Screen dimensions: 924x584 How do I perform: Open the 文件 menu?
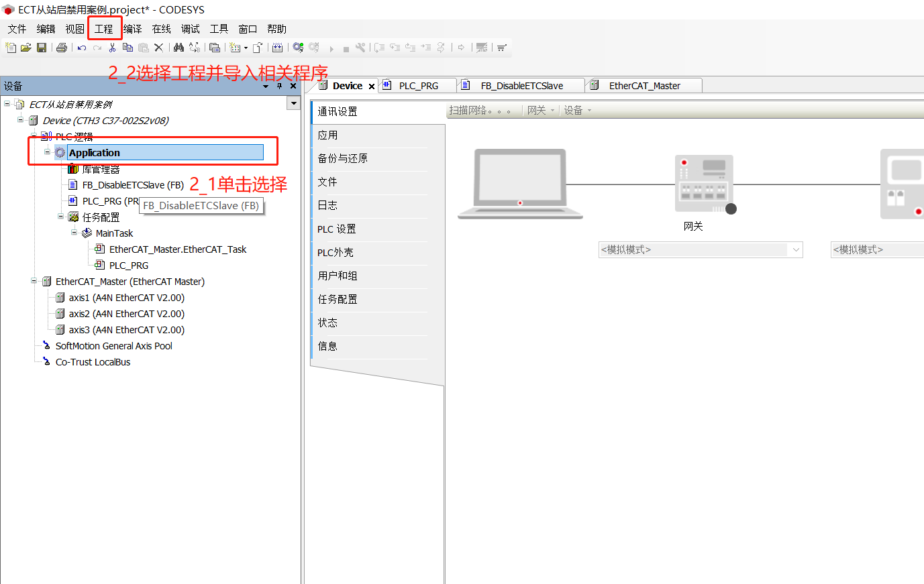click(x=17, y=29)
